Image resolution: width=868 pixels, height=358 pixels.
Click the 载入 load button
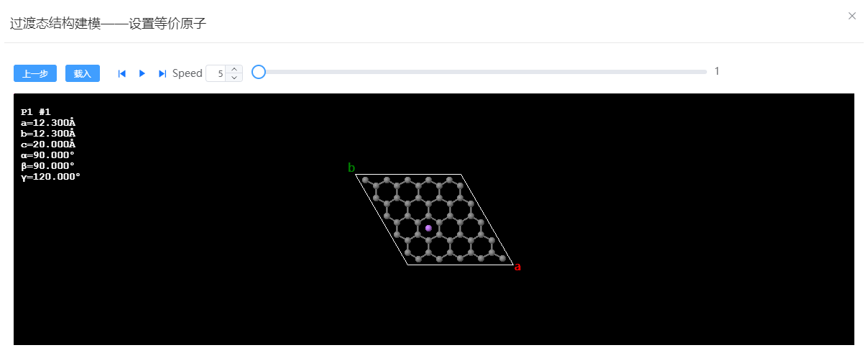point(83,73)
